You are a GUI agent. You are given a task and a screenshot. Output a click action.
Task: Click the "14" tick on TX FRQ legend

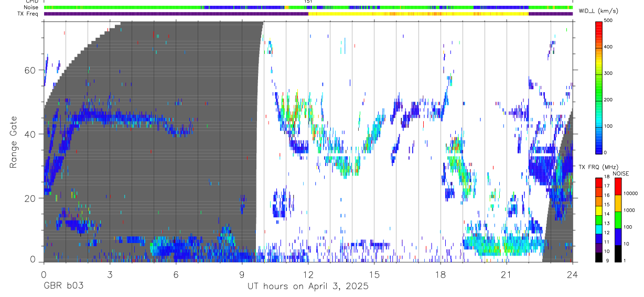coord(607,214)
